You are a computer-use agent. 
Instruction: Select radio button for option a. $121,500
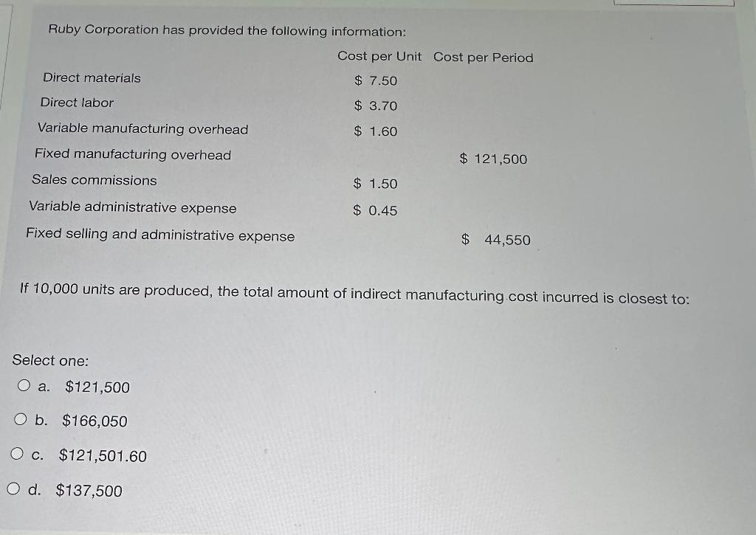coord(23,387)
